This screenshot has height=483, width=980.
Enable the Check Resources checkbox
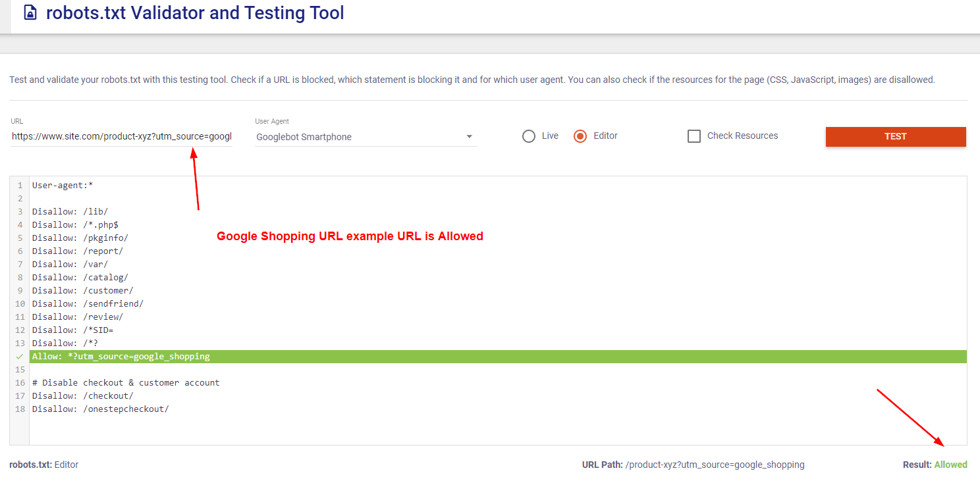pyautogui.click(x=694, y=136)
